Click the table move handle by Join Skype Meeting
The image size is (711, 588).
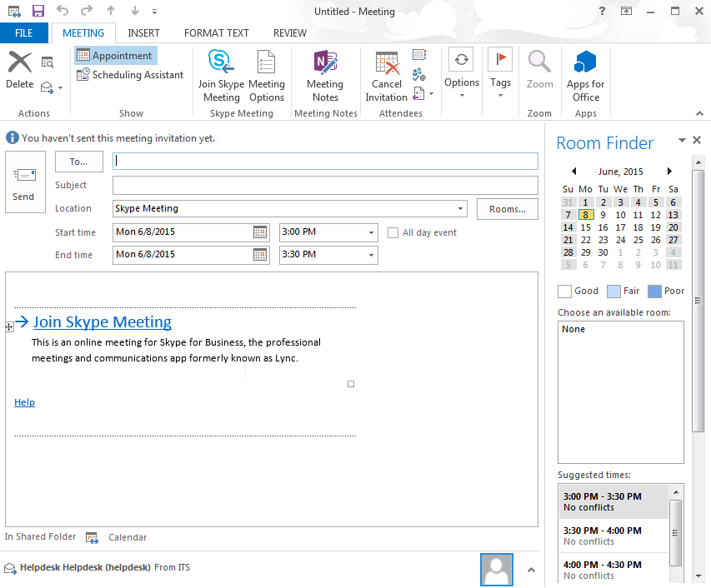coord(9,326)
